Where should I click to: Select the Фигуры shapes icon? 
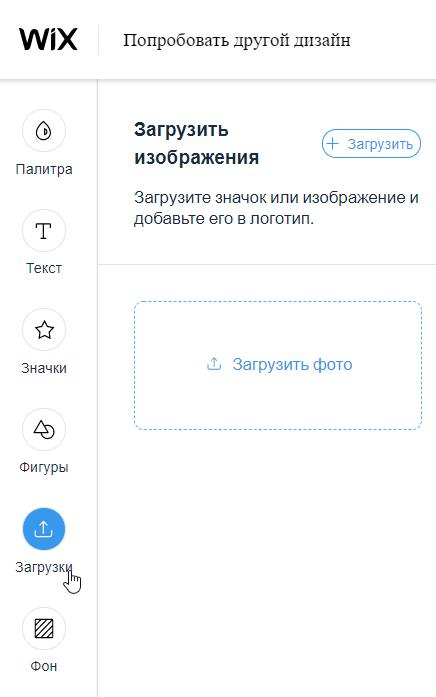44,429
